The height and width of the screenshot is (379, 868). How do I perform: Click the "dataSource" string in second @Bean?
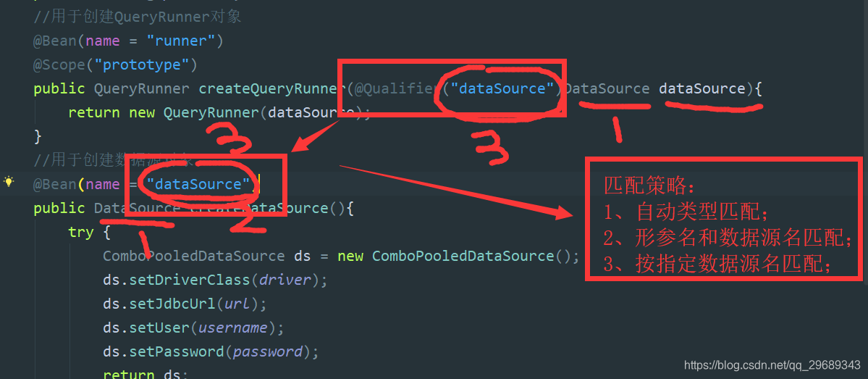tap(198, 184)
